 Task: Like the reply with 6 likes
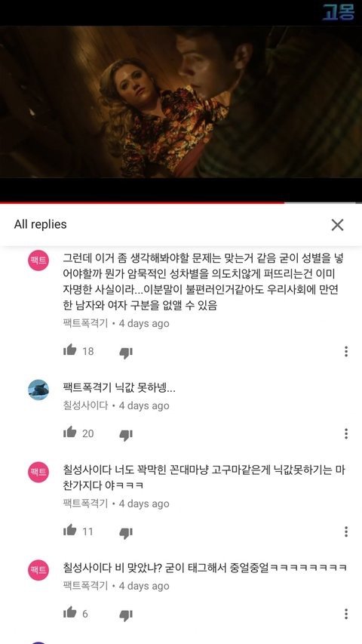coord(70,613)
